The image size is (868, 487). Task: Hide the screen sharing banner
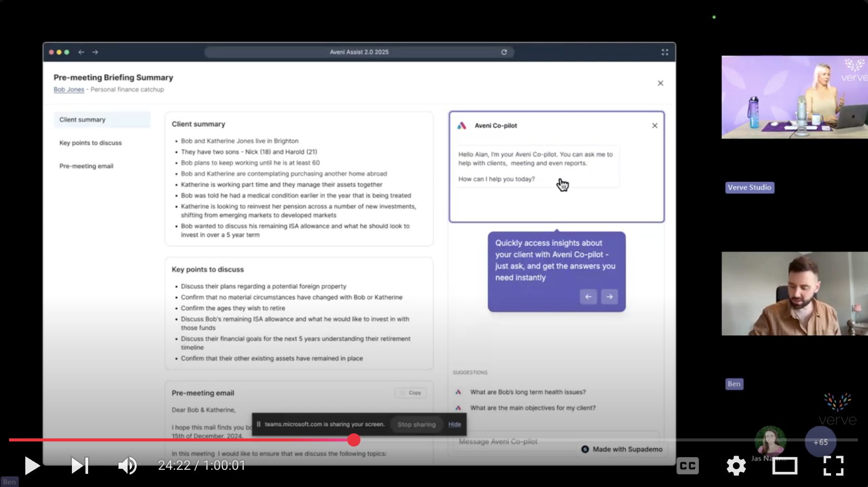454,425
